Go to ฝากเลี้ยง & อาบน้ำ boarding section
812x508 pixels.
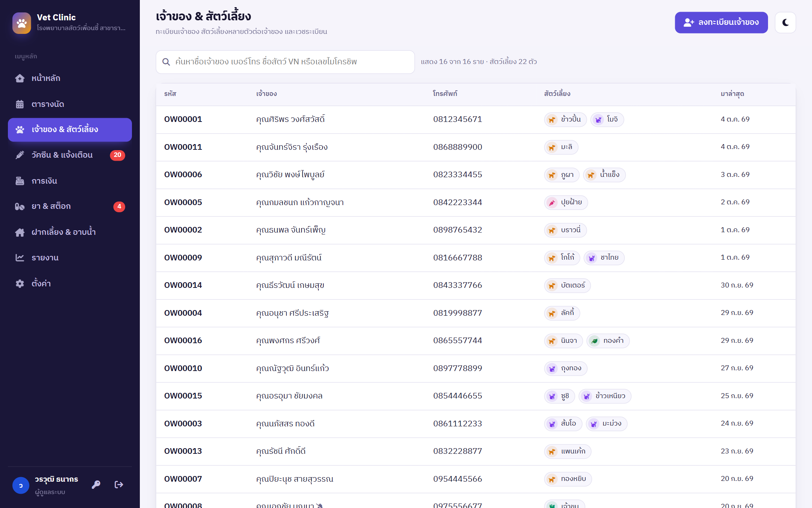[70, 232]
